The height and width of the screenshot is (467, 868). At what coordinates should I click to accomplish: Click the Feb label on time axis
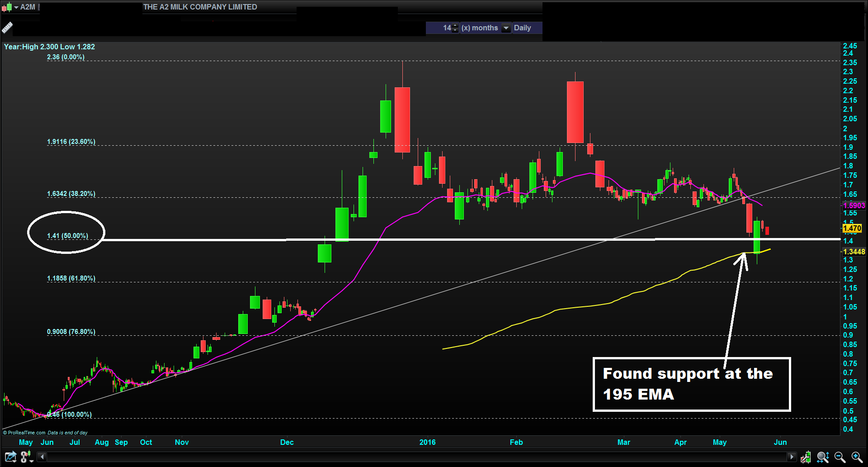pyautogui.click(x=516, y=442)
